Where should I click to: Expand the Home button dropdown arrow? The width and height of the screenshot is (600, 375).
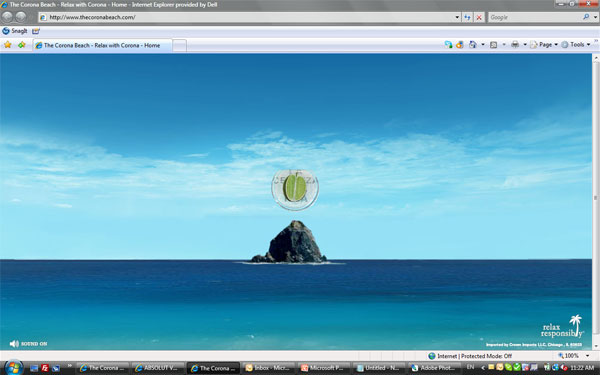pos(483,45)
